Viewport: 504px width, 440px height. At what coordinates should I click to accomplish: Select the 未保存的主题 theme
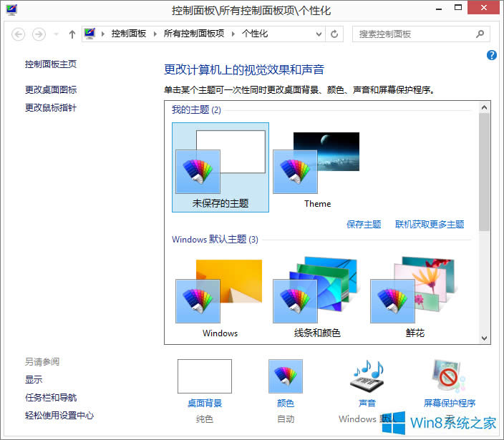click(x=220, y=167)
